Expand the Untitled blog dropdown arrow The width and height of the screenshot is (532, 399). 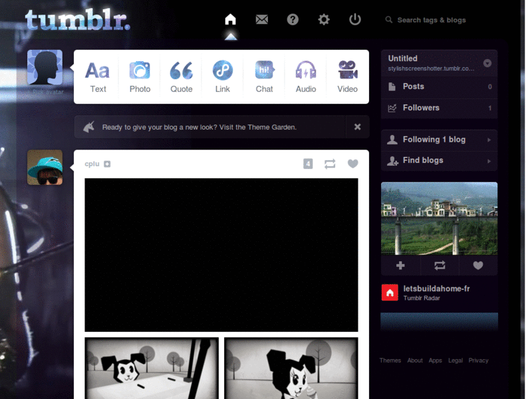(x=487, y=63)
